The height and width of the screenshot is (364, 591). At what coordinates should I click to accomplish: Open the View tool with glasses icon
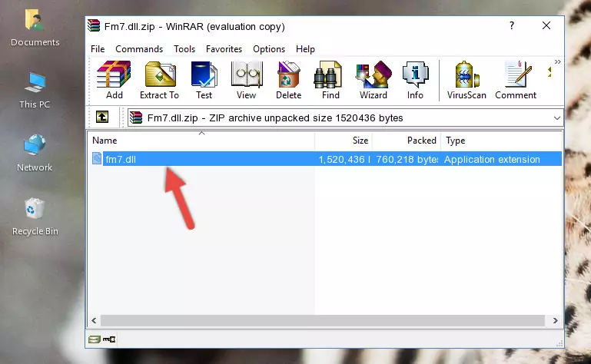247,80
